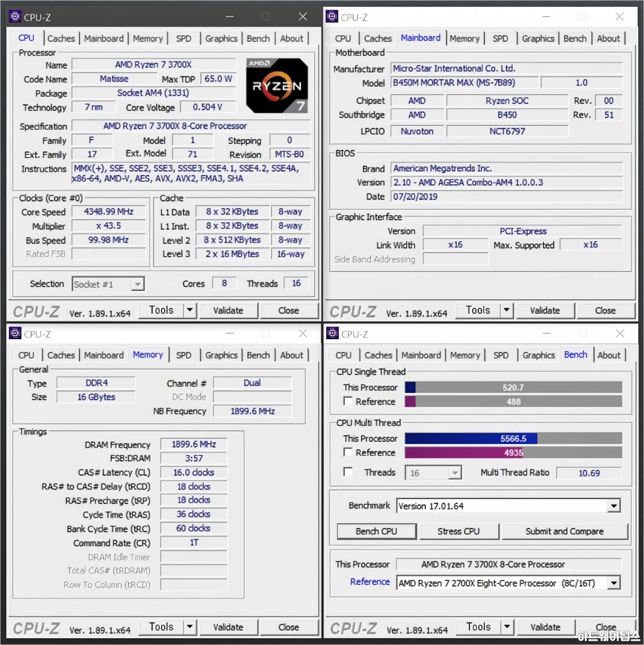Click the Channel # value Dual
The height and width of the screenshot is (645, 644).
tap(252, 383)
